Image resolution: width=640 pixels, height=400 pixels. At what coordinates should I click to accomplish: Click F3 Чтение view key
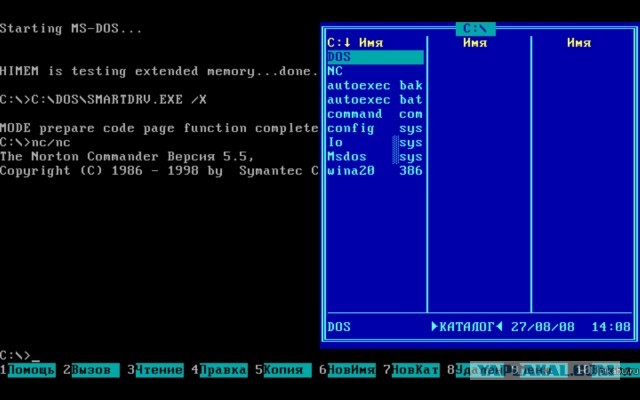pos(156,370)
